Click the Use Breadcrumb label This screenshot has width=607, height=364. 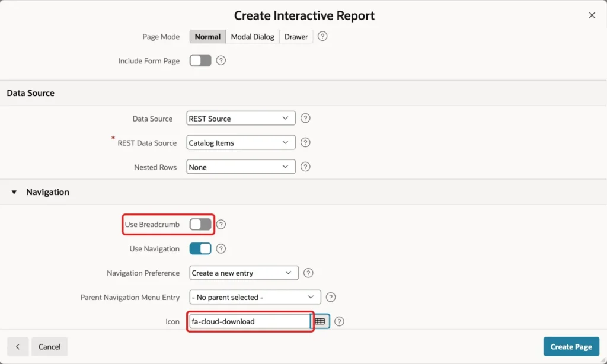(x=152, y=225)
